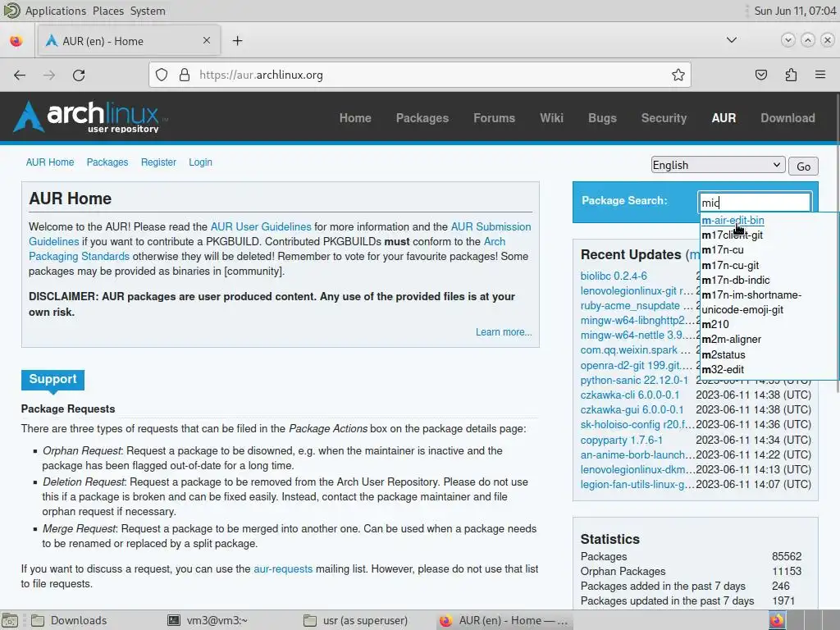Open the Pocket save icon
Screen dimensions: 840x630
(x=760, y=75)
